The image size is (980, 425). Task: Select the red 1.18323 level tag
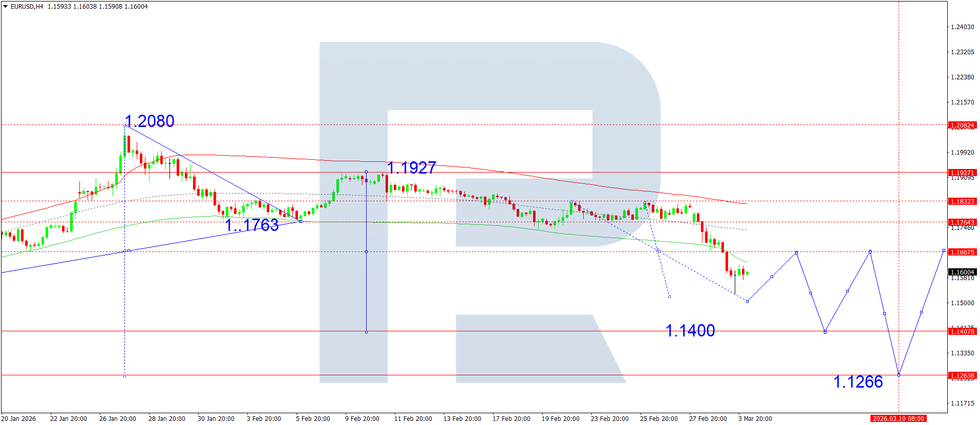[962, 202]
